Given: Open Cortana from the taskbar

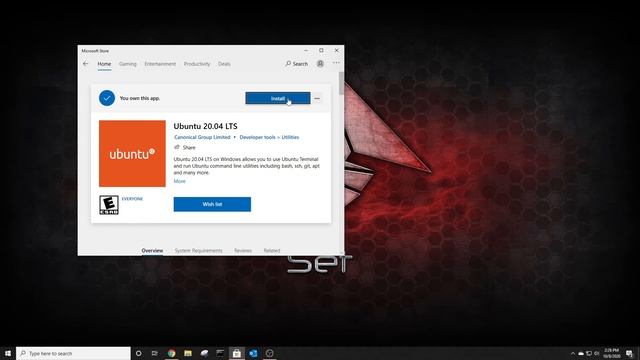Looking at the screenshot, I should [138, 353].
